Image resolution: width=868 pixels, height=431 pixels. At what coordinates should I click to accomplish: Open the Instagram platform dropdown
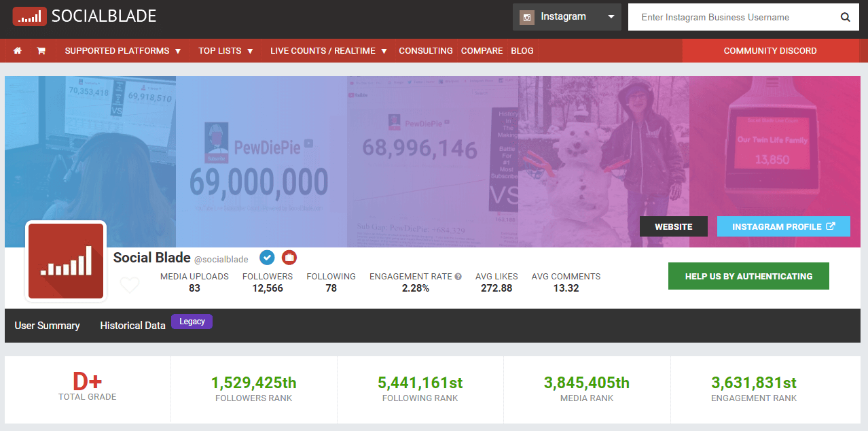(566, 17)
